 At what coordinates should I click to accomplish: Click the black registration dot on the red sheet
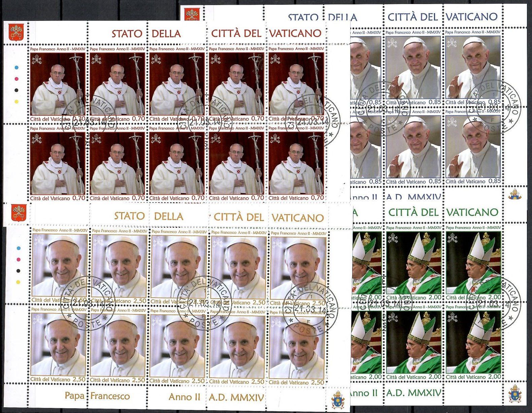tap(16, 90)
